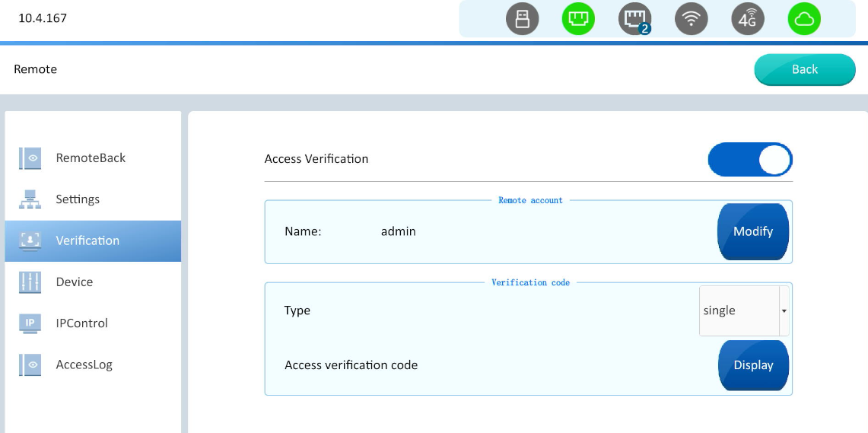The image size is (868, 433).
Task: Click the eye icon beside AccessLog
Action: click(30, 365)
